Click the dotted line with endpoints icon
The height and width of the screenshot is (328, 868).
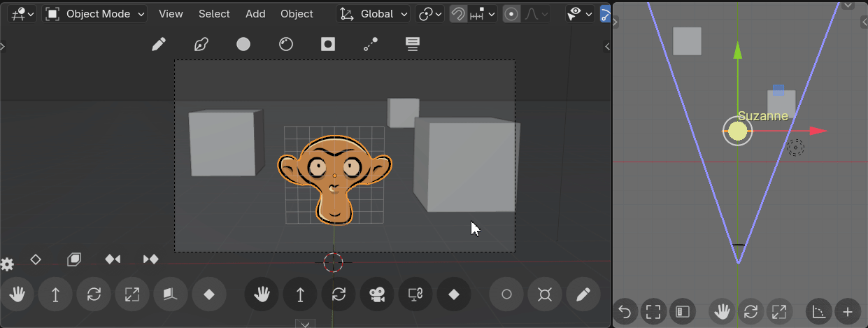(x=371, y=45)
